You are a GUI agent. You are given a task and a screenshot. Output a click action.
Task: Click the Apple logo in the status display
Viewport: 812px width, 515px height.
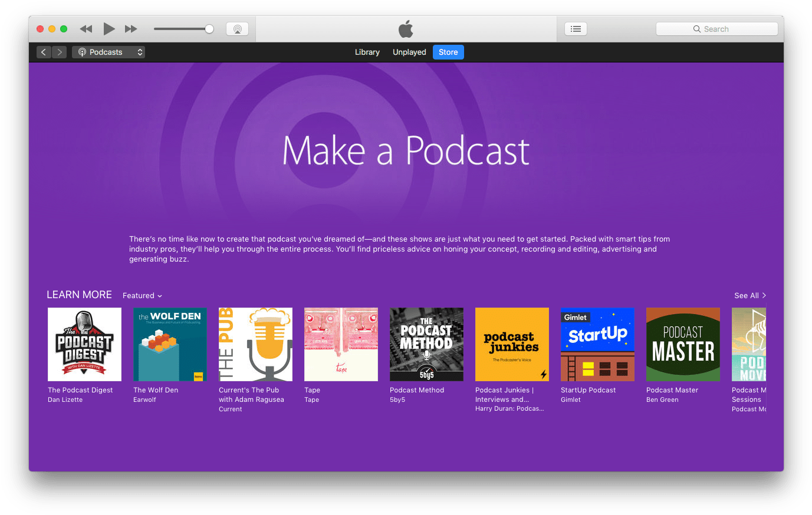[406, 29]
